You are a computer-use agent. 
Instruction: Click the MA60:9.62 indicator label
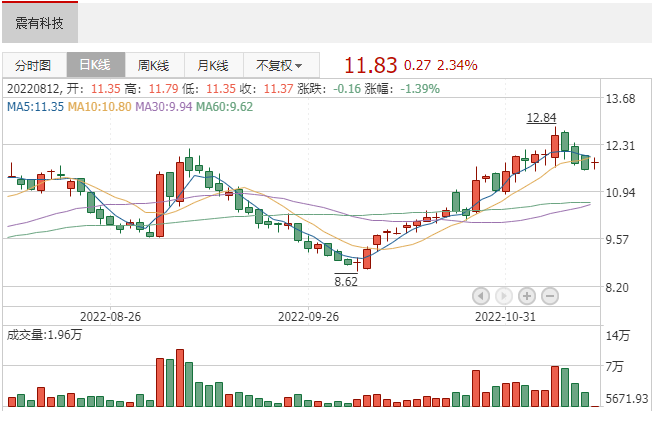point(225,106)
